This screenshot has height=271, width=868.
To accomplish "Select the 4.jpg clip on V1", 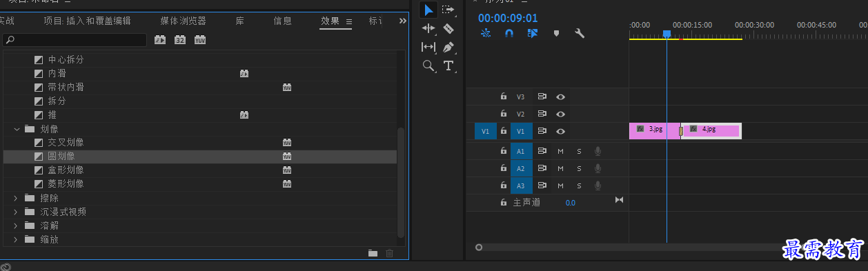I will tap(711, 130).
